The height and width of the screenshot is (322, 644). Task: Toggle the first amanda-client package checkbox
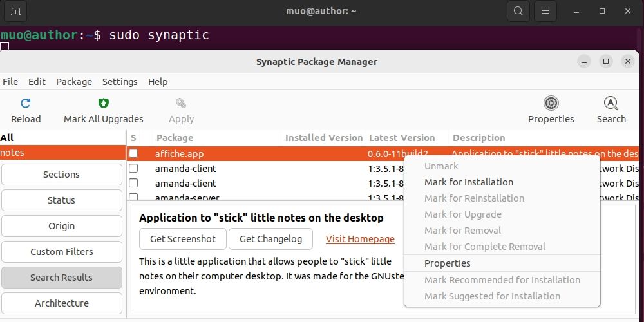click(133, 169)
